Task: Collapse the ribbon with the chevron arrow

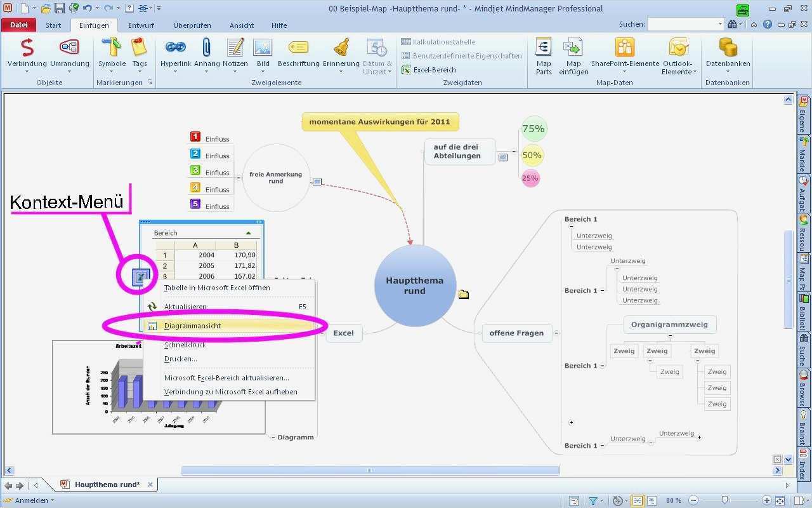Action: coord(752,25)
